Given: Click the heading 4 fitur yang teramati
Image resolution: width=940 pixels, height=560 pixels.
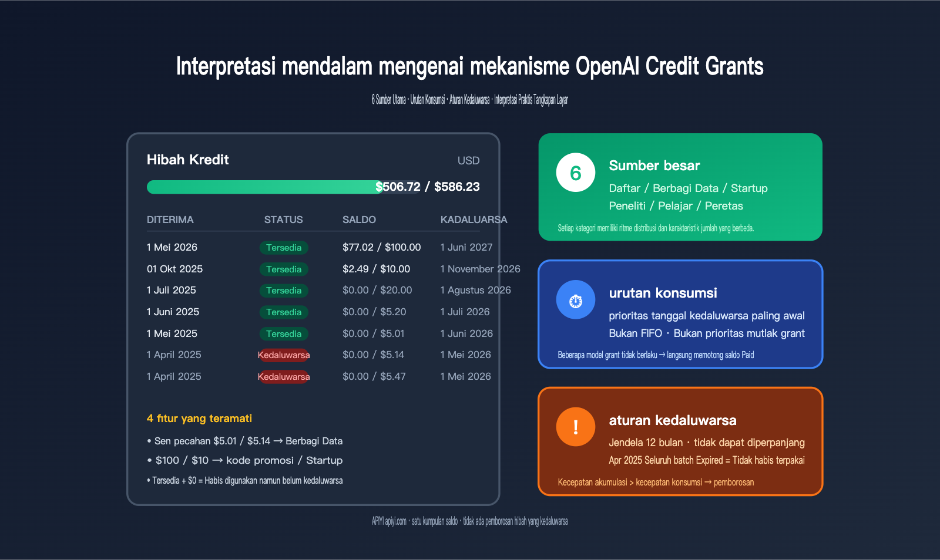Looking at the screenshot, I should pyautogui.click(x=199, y=419).
